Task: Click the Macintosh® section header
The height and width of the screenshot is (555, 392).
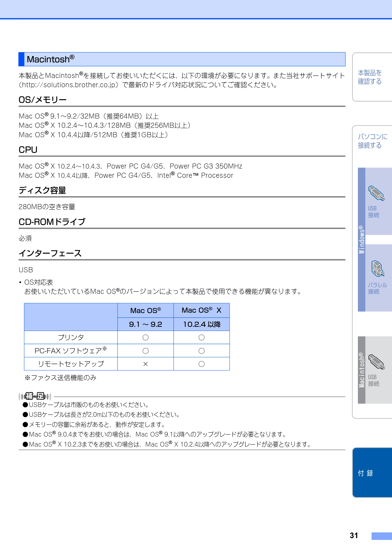Action: coord(182,59)
